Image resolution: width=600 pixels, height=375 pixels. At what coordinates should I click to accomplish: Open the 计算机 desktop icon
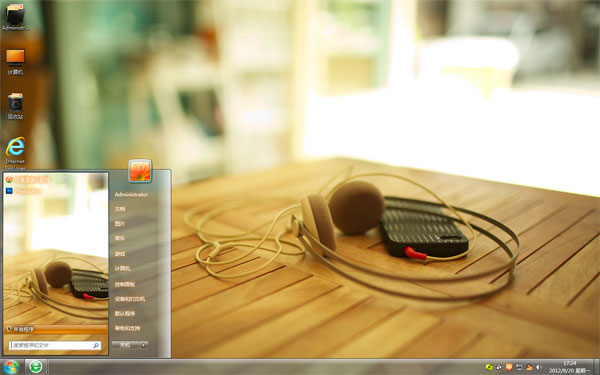15,62
